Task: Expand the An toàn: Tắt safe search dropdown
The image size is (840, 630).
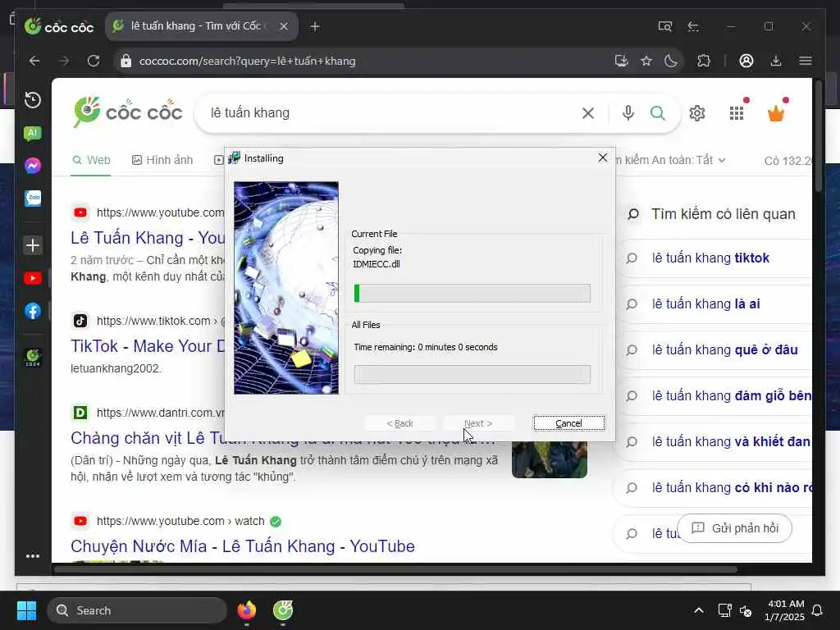Action: [x=688, y=160]
